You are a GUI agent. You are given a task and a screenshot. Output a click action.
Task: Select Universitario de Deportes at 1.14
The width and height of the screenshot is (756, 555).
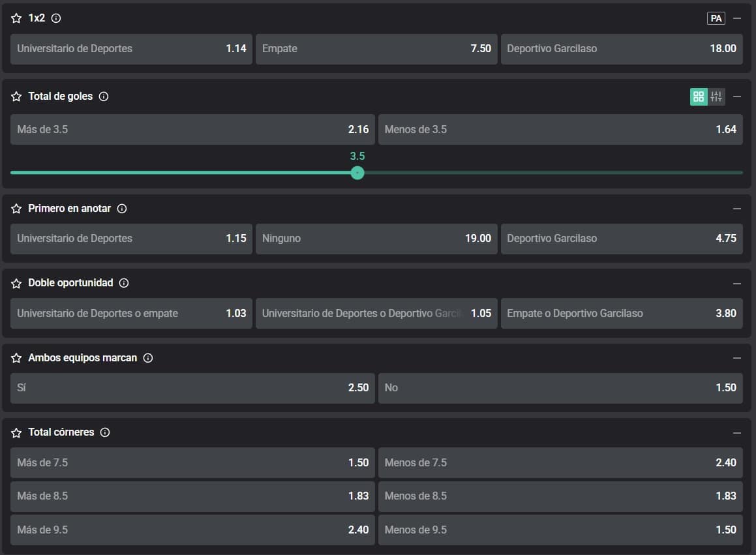point(131,49)
